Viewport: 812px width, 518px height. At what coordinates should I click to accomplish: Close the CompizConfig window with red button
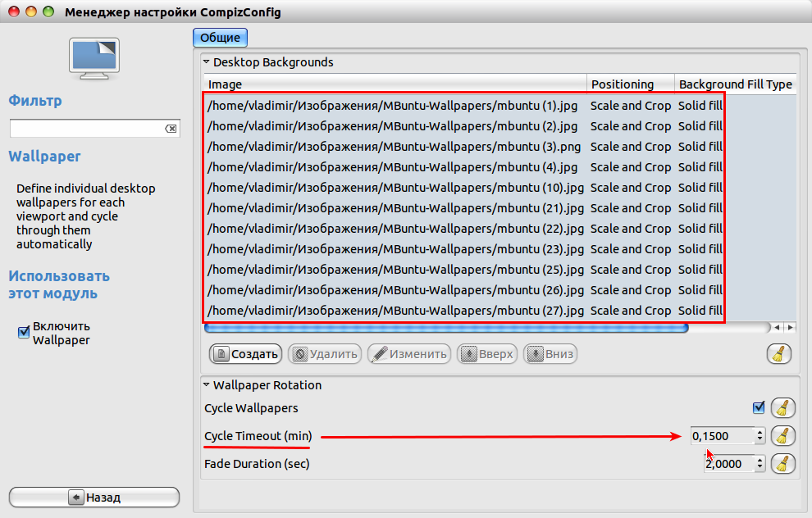(14, 11)
